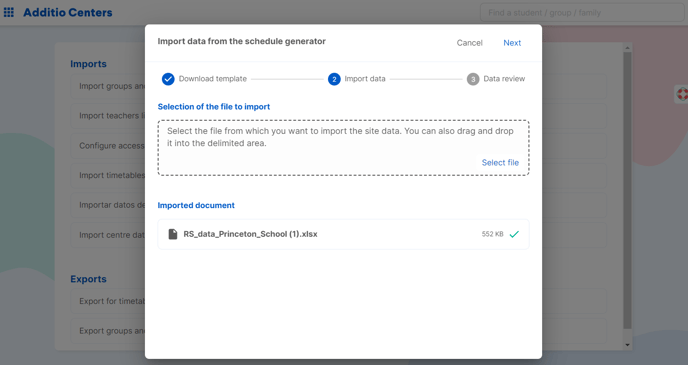
Task: Open the apps grid icon beside Additio Centers
Action: coord(9,12)
